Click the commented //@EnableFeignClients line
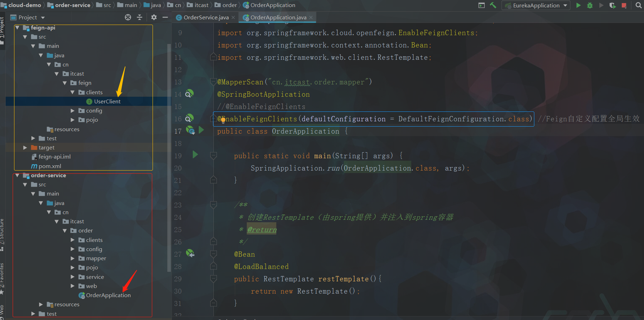 261,107
